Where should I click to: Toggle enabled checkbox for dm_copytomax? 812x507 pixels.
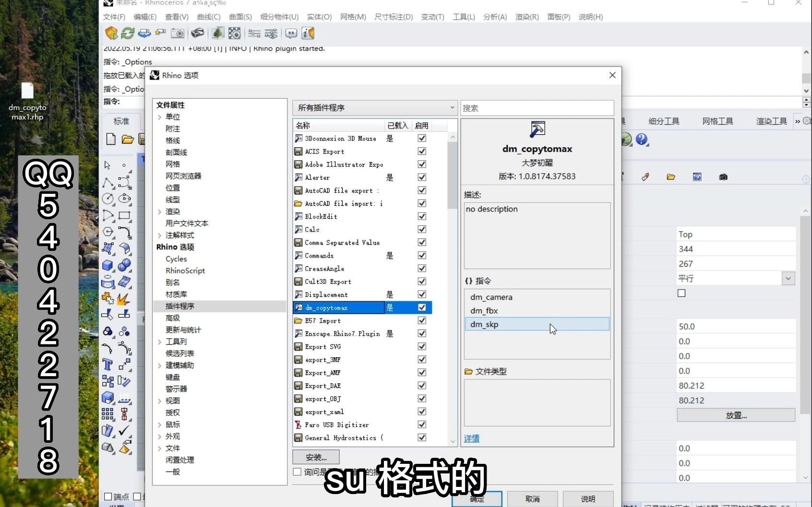pos(422,307)
